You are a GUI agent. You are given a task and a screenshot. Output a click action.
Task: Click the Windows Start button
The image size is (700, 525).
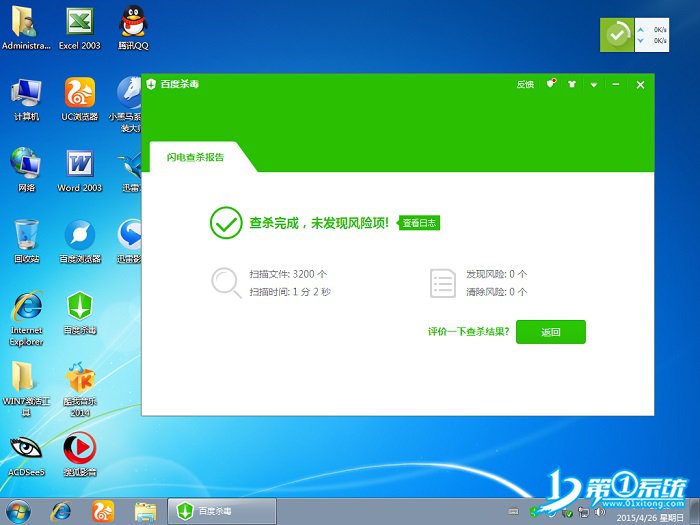tap(20, 510)
